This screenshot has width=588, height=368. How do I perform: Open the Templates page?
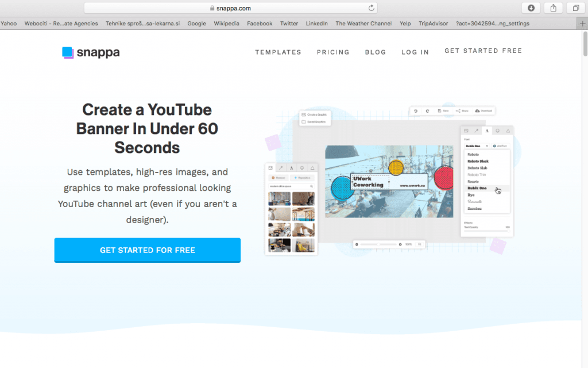[x=278, y=52]
